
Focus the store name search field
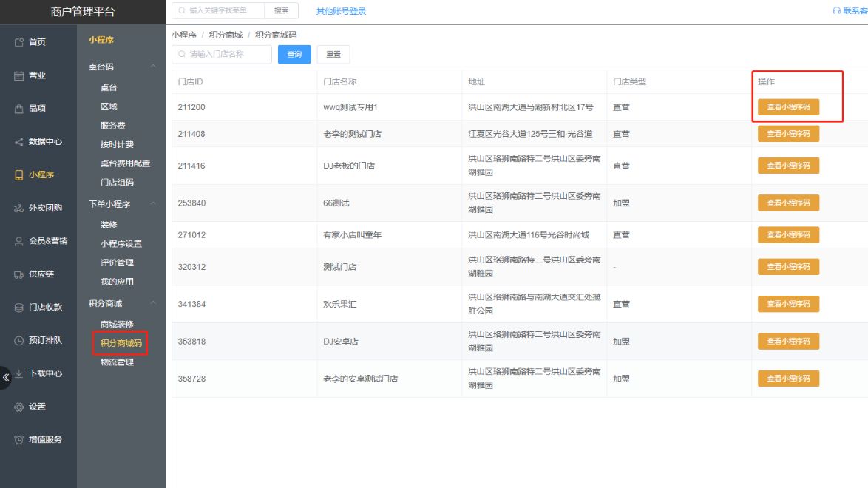coord(222,54)
